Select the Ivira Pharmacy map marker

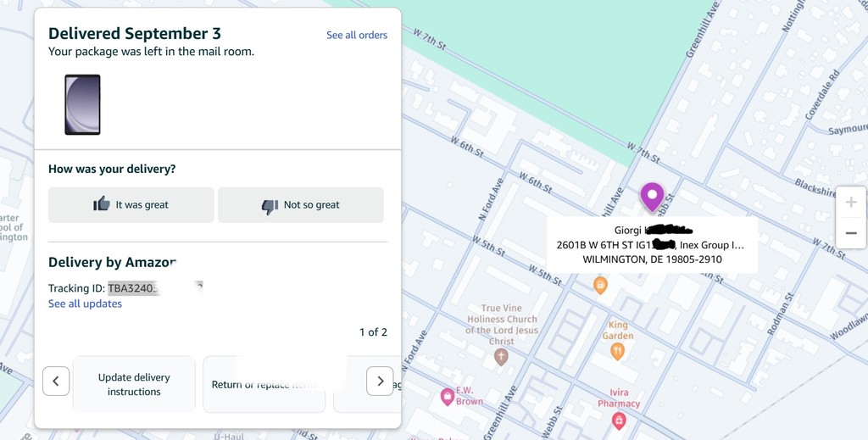(x=619, y=420)
